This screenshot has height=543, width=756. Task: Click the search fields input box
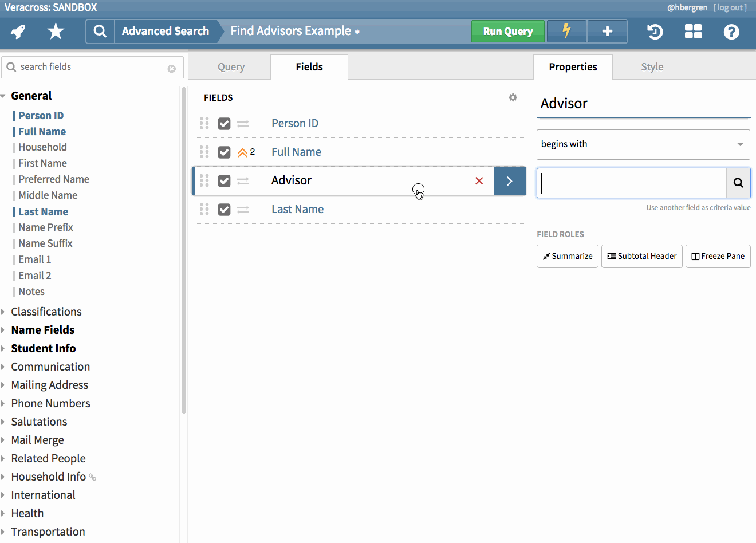point(92,67)
